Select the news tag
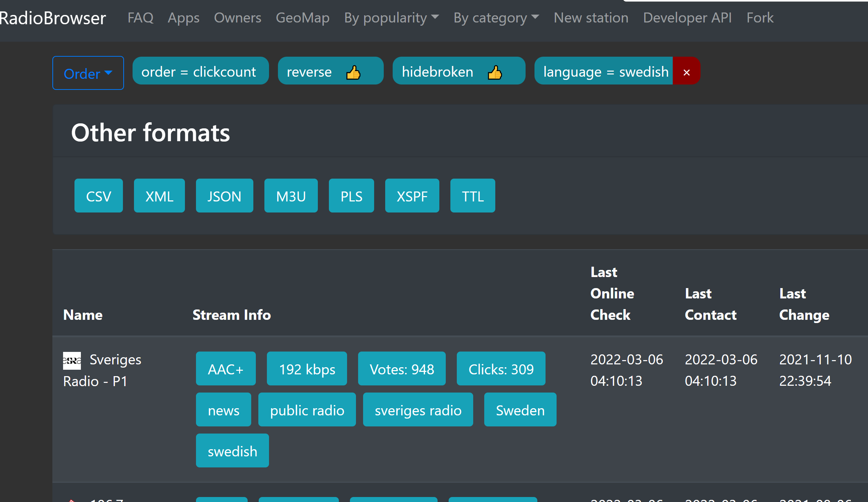Image resolution: width=868 pixels, height=502 pixels. [223, 410]
